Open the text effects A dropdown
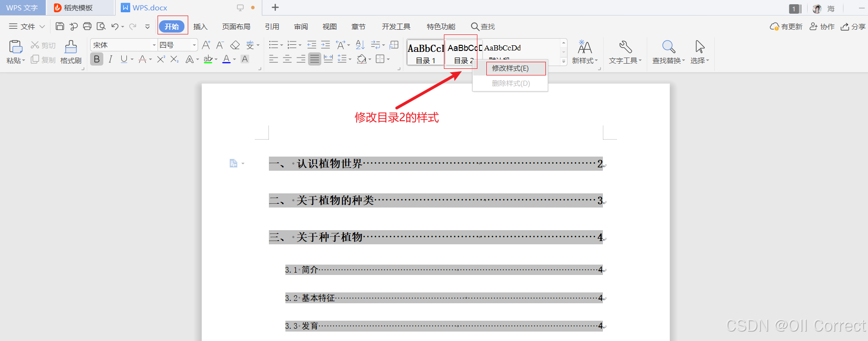 click(198, 59)
